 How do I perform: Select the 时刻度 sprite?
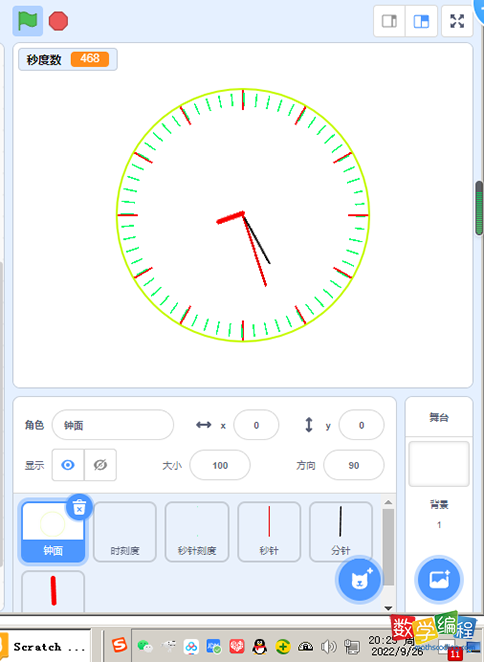click(125, 532)
